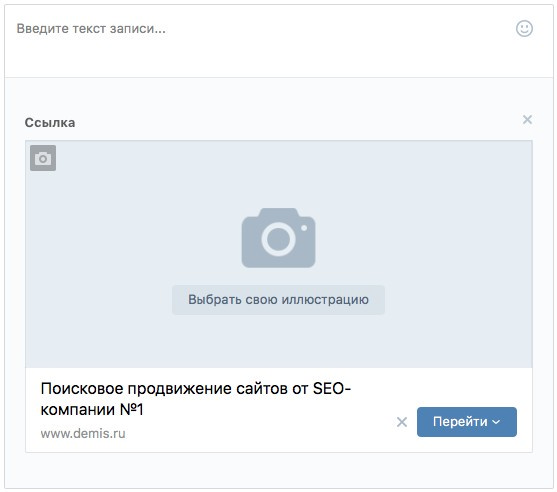The width and height of the screenshot is (557, 492).
Task: Click the second title line компании №1
Action: pos(92,410)
